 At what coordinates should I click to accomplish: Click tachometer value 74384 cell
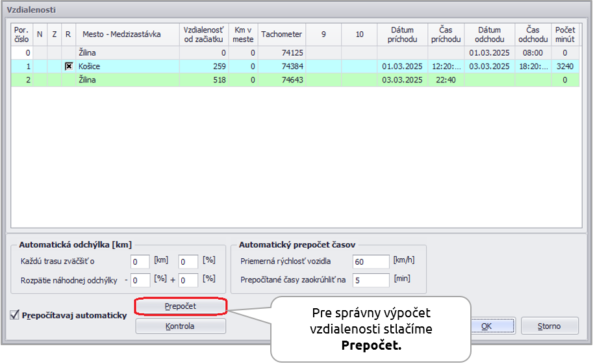[x=281, y=66]
